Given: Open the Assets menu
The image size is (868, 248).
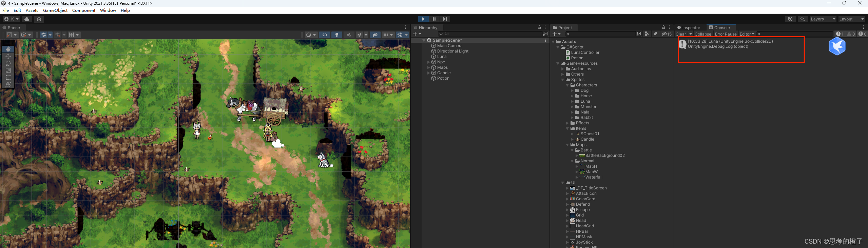Looking at the screenshot, I should click(x=32, y=11).
